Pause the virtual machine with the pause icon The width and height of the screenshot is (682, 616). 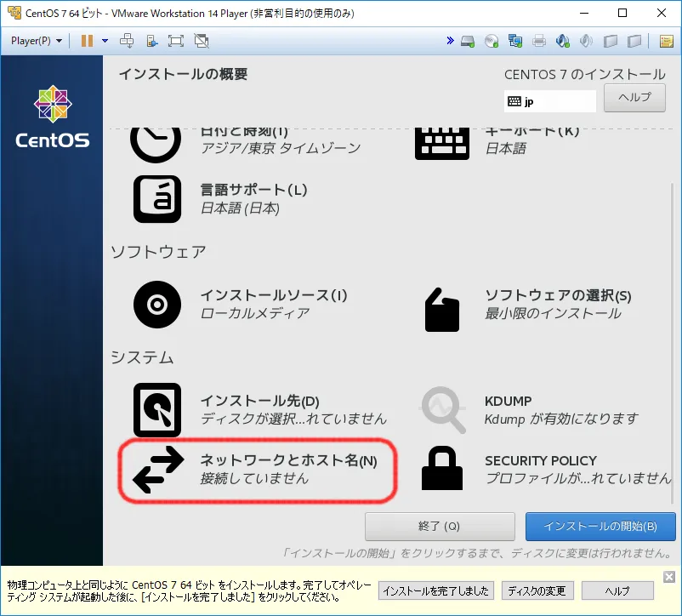pos(87,41)
